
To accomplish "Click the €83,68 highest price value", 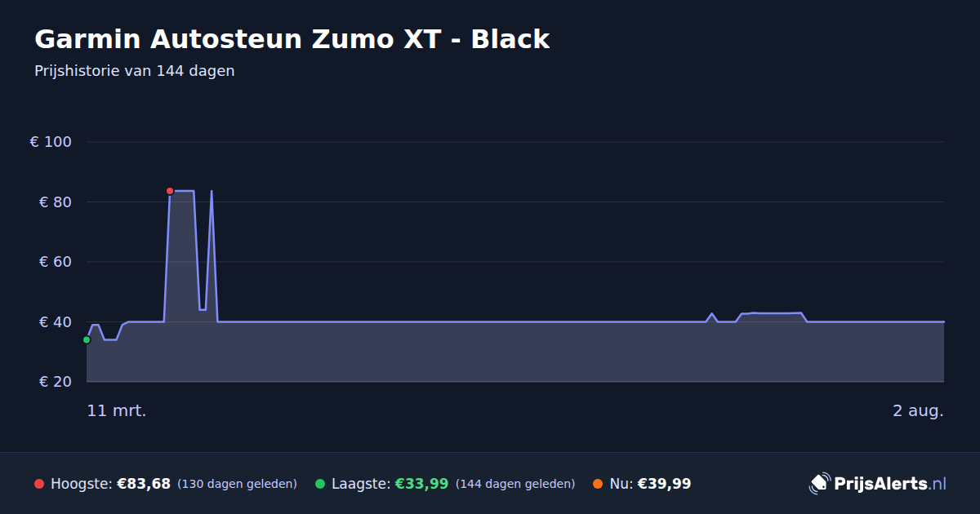I will pos(144,484).
